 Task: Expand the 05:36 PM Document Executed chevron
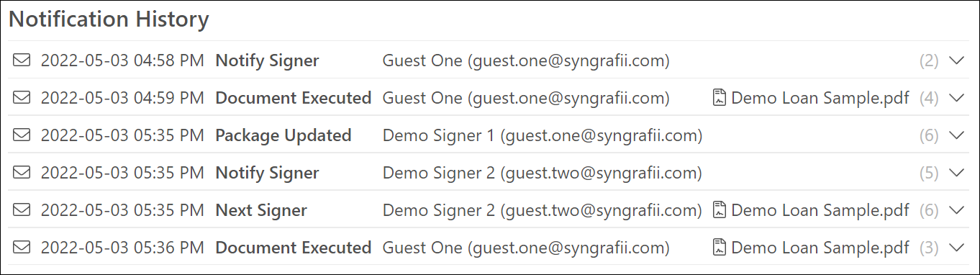coord(956,248)
